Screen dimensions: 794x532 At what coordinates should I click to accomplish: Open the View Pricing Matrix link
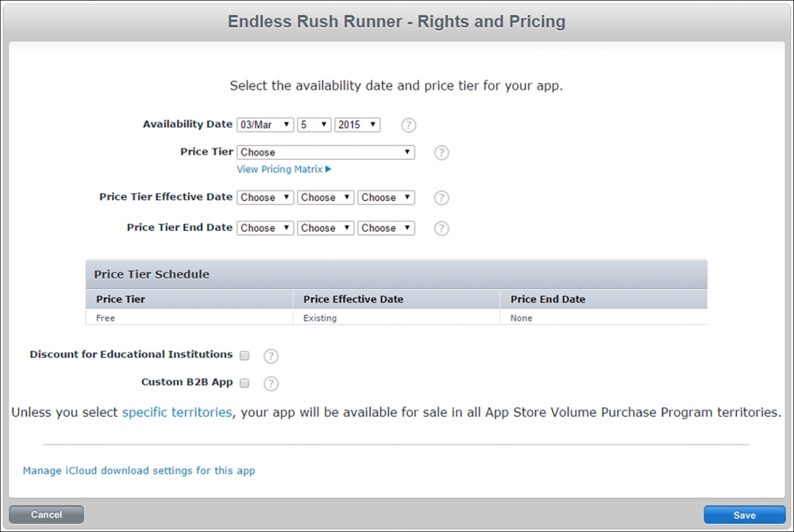click(283, 169)
